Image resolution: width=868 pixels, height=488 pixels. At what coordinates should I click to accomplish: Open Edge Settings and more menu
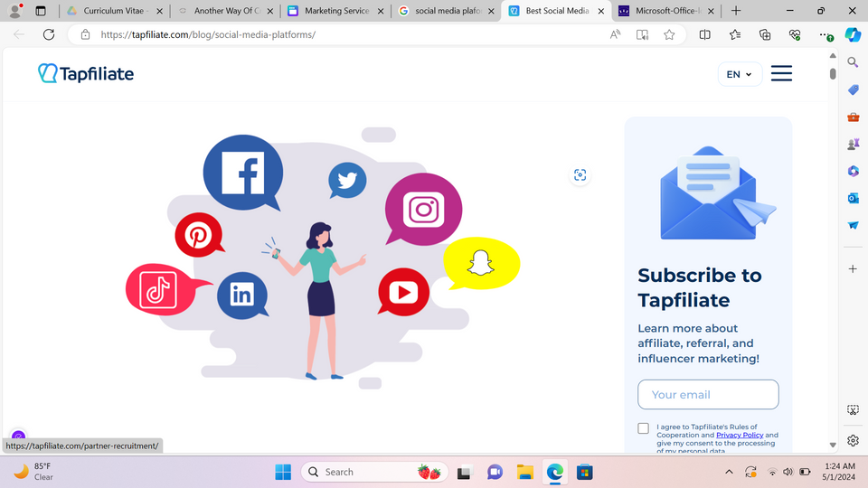825,34
